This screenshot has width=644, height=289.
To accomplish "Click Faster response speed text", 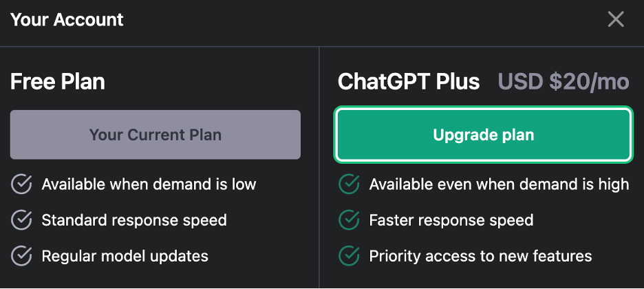I will (x=451, y=220).
